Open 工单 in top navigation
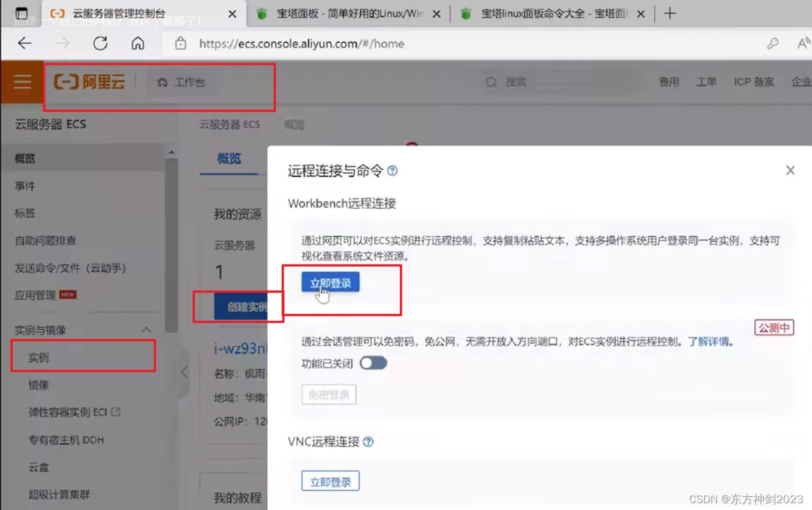The height and width of the screenshot is (510, 812). [x=706, y=82]
